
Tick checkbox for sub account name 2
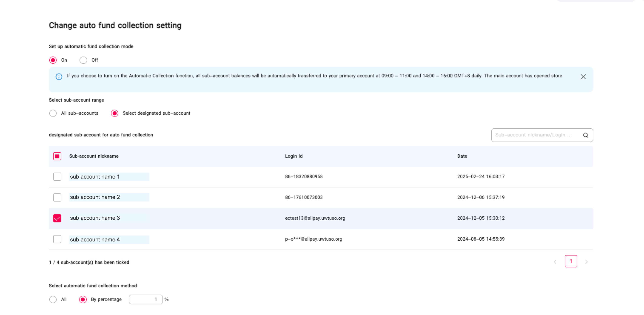57,197
